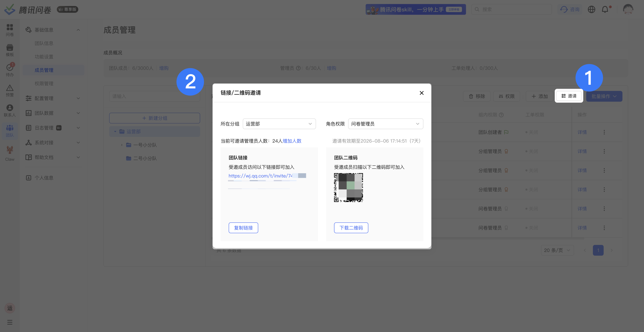The width and height of the screenshot is (644, 332).
Task: Click the help icon next to 管理员
Action: point(298,68)
